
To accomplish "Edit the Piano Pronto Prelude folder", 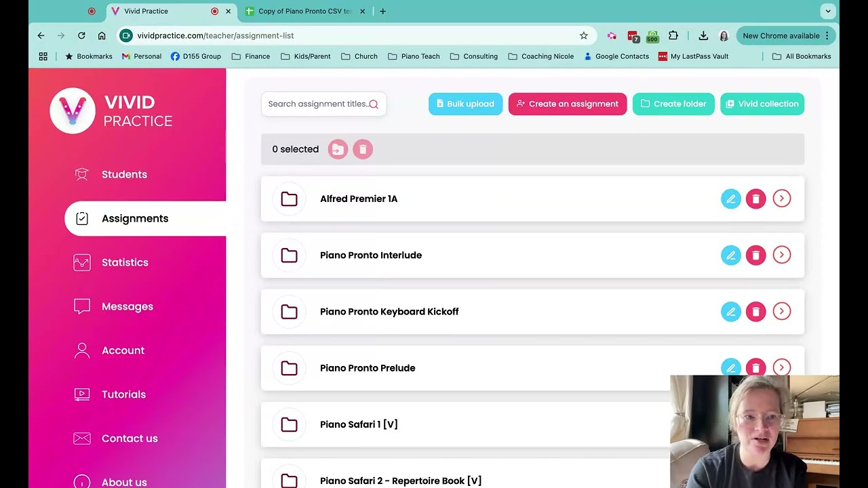I will (x=731, y=367).
